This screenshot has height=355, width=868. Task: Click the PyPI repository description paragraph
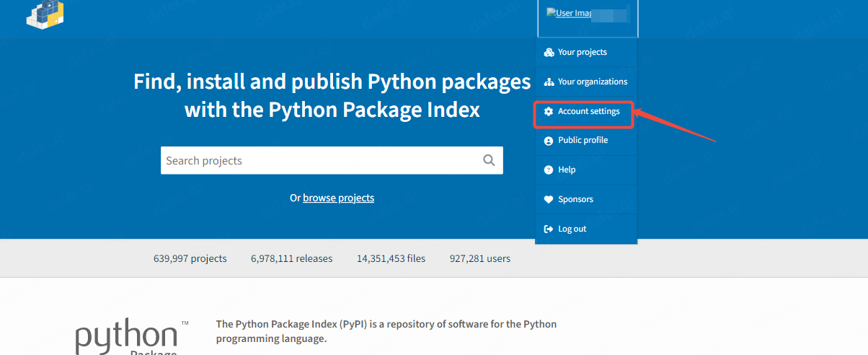[x=386, y=331]
